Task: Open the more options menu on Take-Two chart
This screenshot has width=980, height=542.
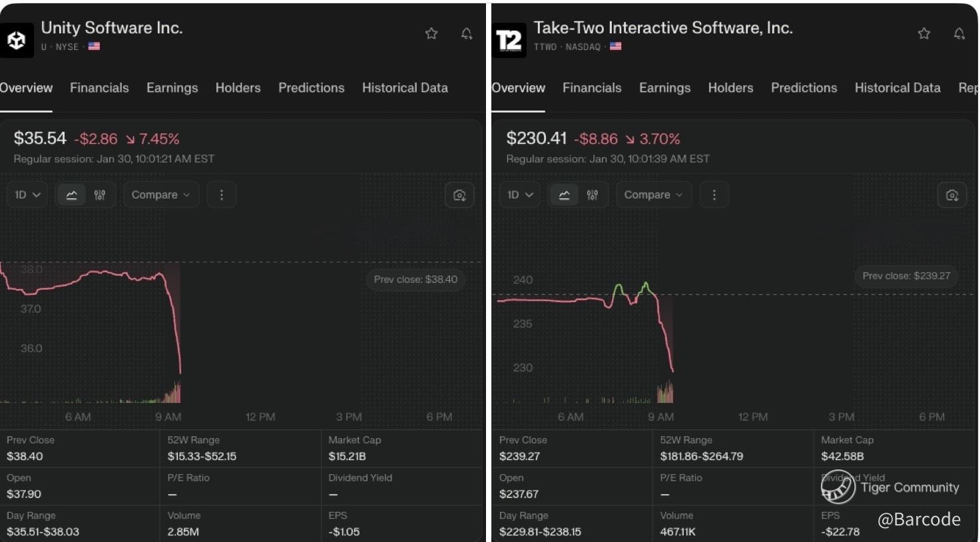Action: tap(714, 195)
